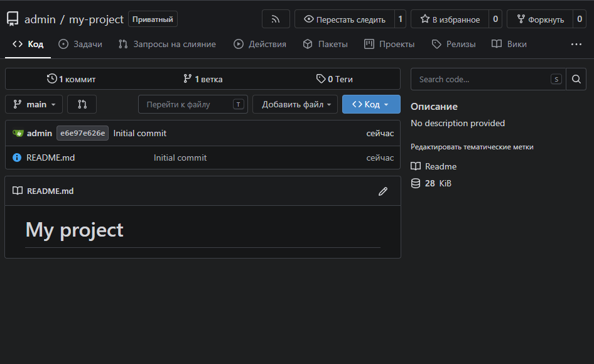Open the stargazers count 0
The width and height of the screenshot is (594, 364).
tap(495, 19)
